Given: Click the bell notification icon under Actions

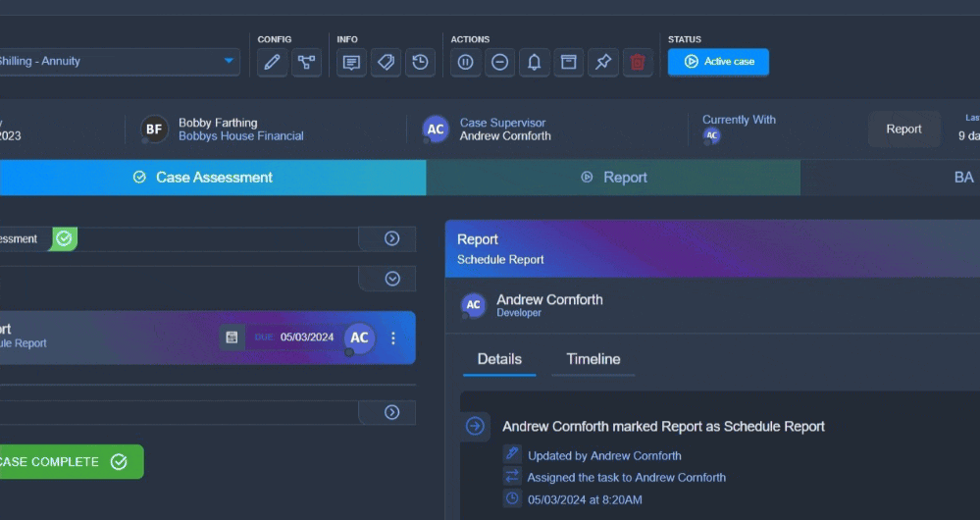Looking at the screenshot, I should (535, 62).
